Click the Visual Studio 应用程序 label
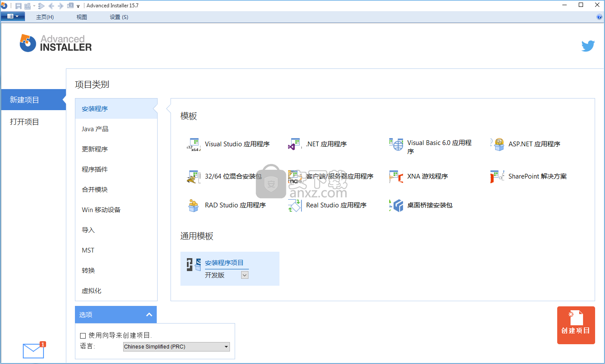The height and width of the screenshot is (364, 605). click(237, 144)
